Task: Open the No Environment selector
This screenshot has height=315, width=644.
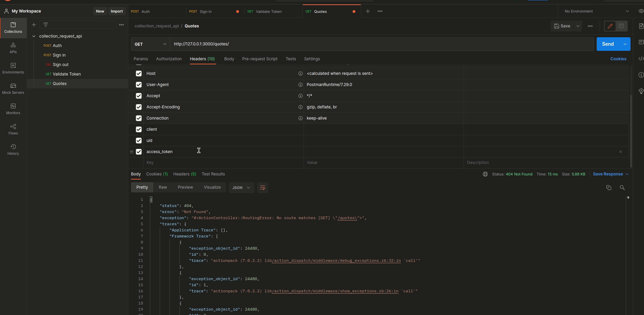Action: click(597, 11)
